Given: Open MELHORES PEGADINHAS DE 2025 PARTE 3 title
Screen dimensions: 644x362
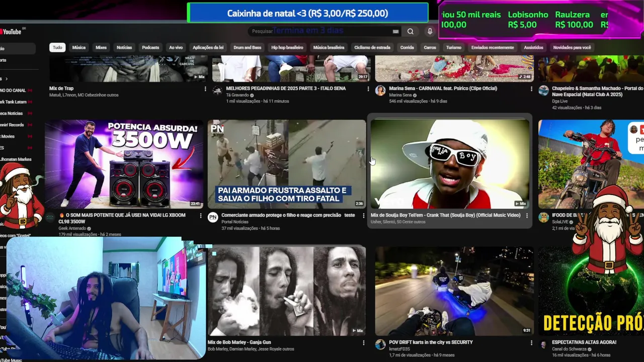Looking at the screenshot, I should [x=286, y=88].
